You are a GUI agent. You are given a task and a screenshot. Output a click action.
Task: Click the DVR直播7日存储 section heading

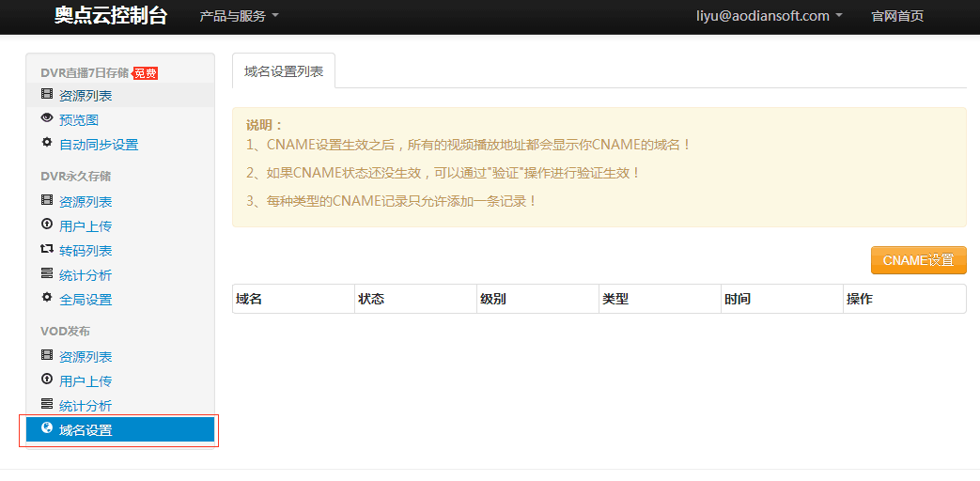[x=85, y=73]
